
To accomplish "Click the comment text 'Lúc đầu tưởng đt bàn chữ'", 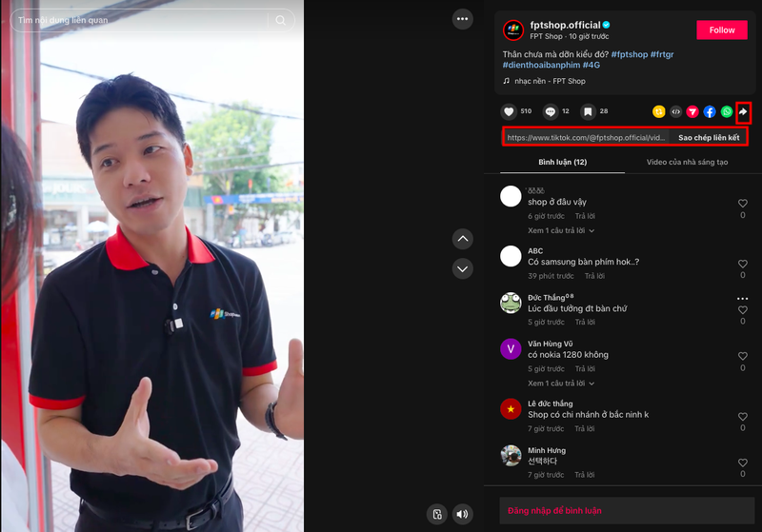I will (577, 308).
